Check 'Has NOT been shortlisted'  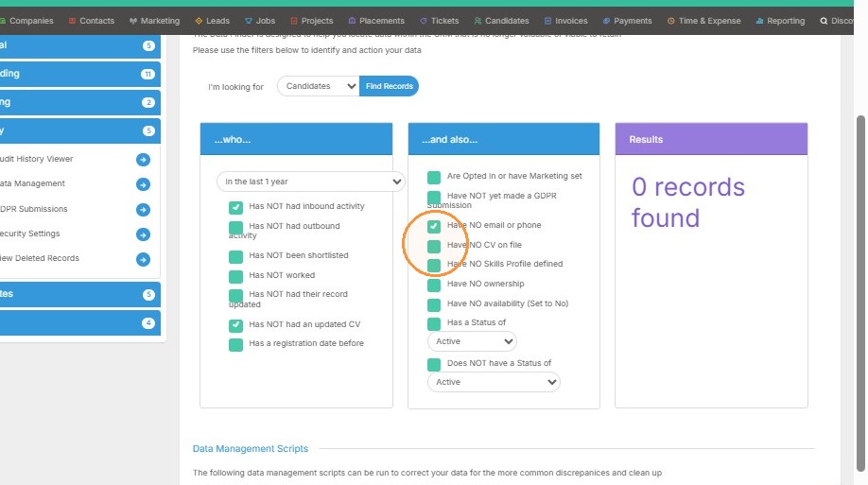[x=235, y=257]
